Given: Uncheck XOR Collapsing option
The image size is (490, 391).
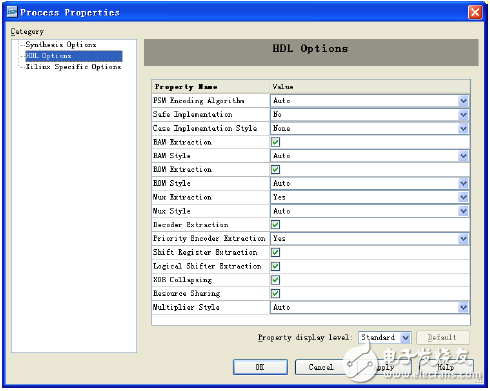Looking at the screenshot, I should [x=275, y=280].
